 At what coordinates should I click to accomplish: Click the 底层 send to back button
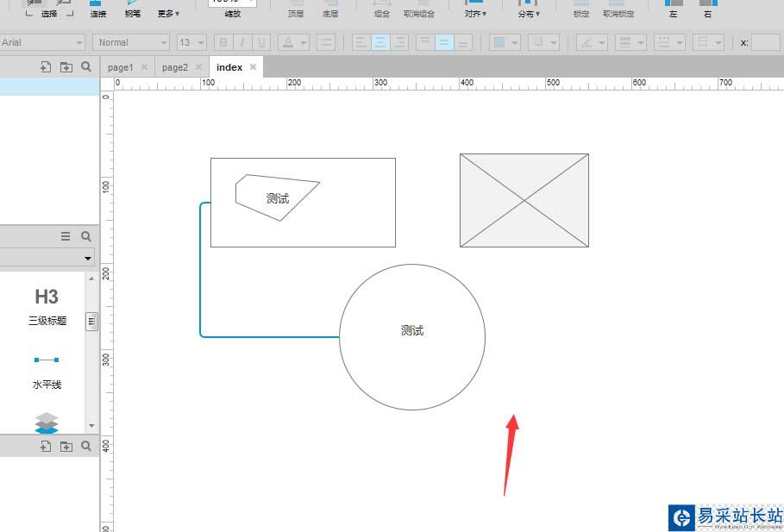[x=330, y=9]
